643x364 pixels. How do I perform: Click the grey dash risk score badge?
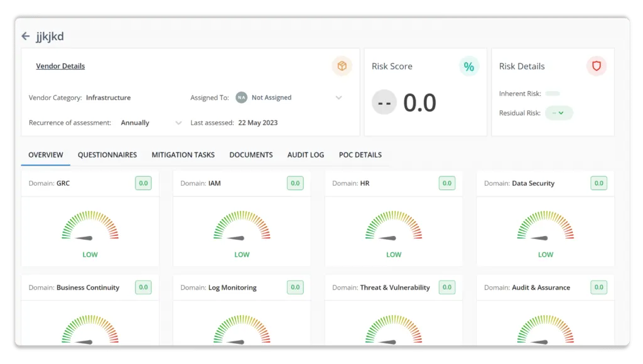pyautogui.click(x=384, y=102)
